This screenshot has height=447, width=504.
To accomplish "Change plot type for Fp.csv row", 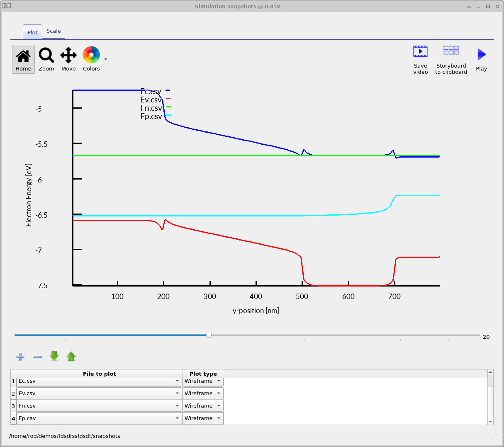I will pyautogui.click(x=203, y=418).
